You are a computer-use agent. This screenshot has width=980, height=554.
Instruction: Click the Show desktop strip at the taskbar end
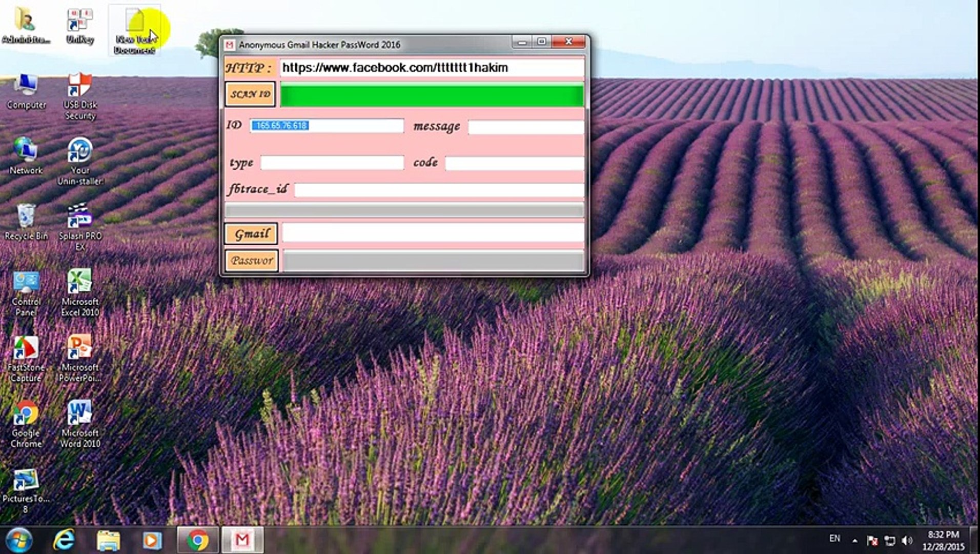(975, 540)
